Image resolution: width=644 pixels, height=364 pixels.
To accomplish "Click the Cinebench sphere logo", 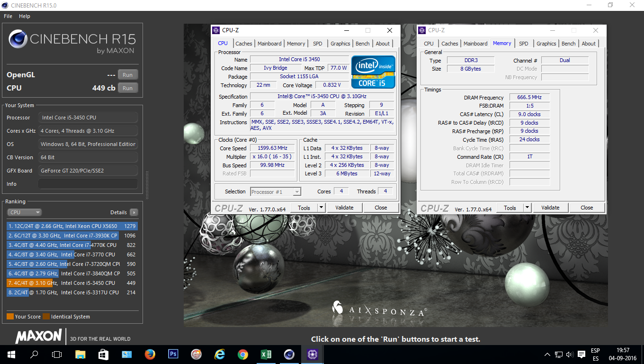I will [18, 39].
